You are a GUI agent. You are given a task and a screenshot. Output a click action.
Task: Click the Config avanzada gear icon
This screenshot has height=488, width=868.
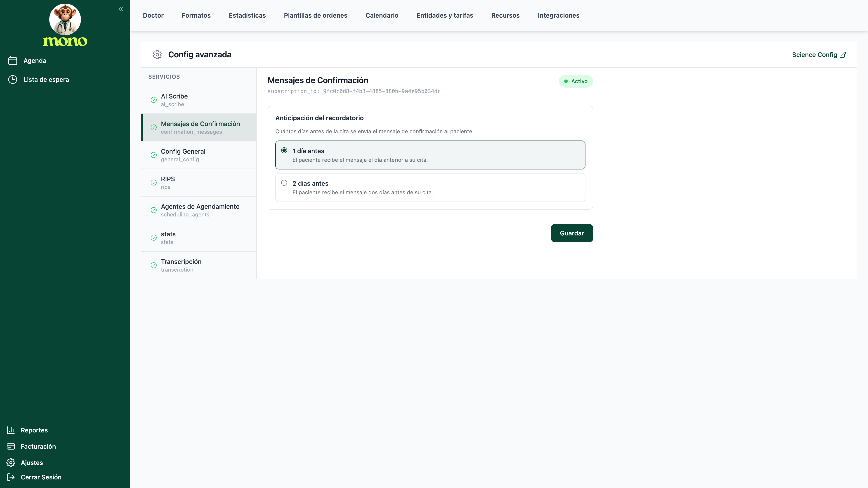pyautogui.click(x=157, y=54)
